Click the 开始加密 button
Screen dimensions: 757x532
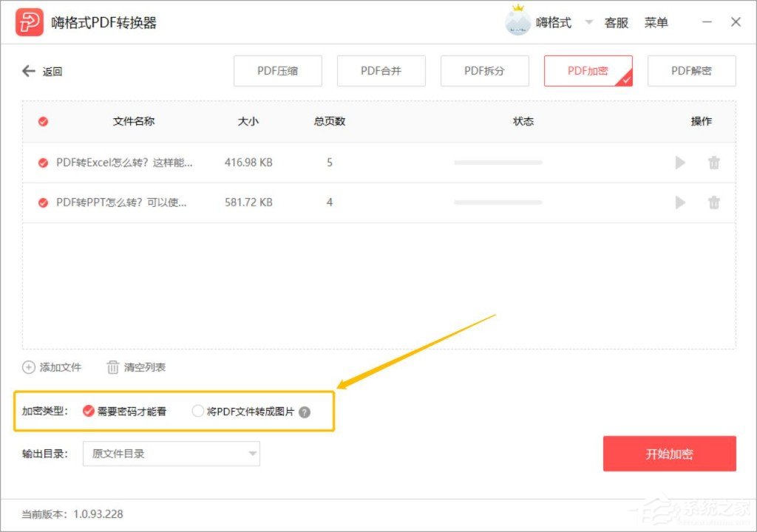point(669,454)
